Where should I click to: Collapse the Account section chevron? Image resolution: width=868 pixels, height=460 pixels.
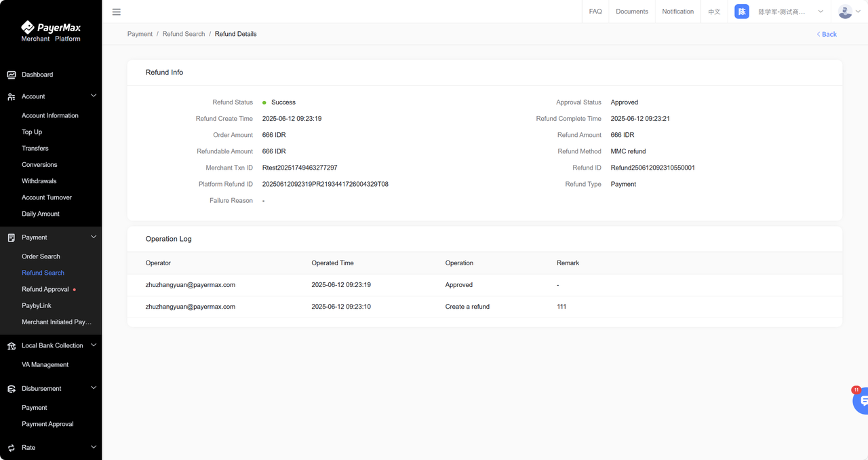pyautogui.click(x=94, y=96)
